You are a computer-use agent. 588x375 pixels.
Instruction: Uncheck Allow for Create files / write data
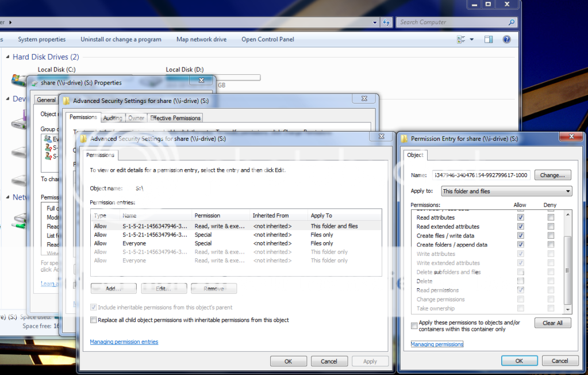[x=521, y=236]
